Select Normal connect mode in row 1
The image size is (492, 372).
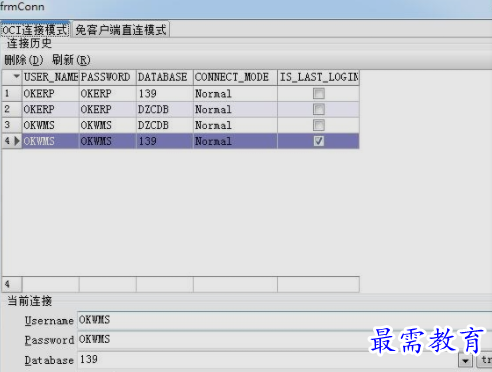(235, 94)
